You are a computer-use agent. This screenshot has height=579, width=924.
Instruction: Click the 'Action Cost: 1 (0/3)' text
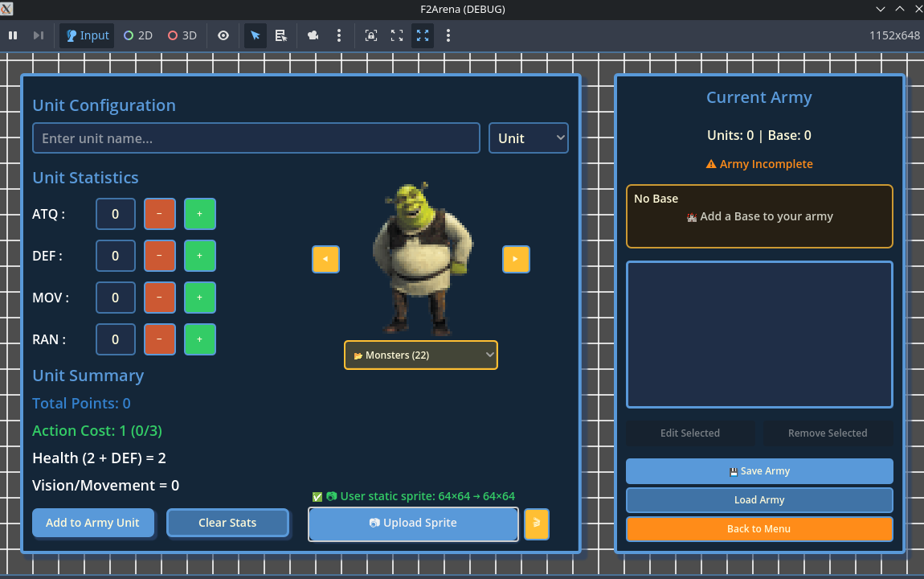97,430
